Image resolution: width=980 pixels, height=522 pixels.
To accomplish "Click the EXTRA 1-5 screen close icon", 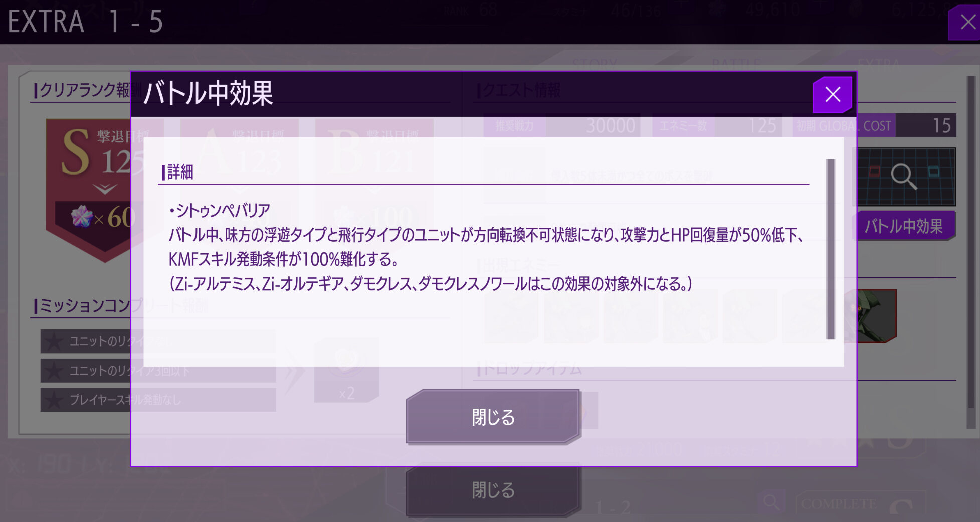I will [x=966, y=22].
